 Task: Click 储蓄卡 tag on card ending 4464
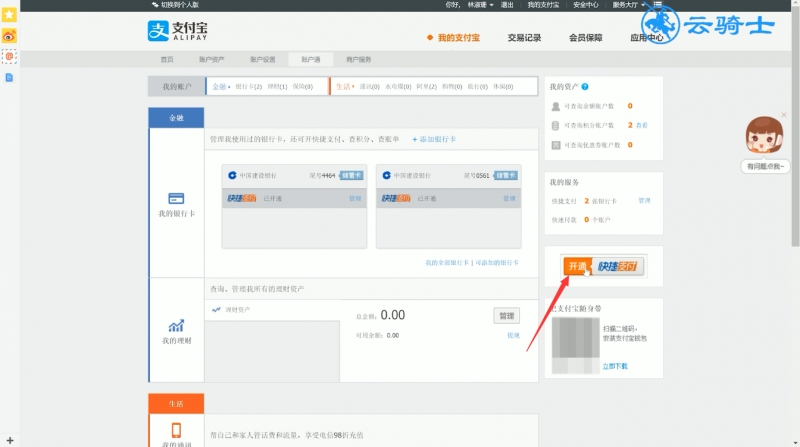pyautogui.click(x=351, y=176)
